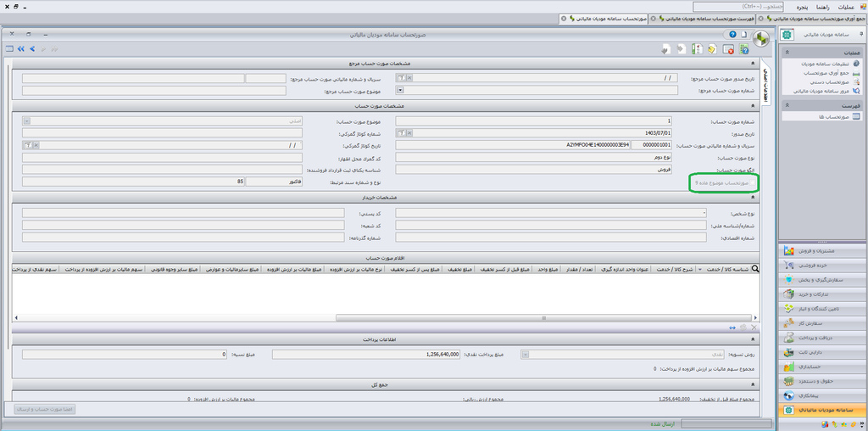Click the search magnifier in items grid
The image size is (868, 431).
(x=755, y=269)
